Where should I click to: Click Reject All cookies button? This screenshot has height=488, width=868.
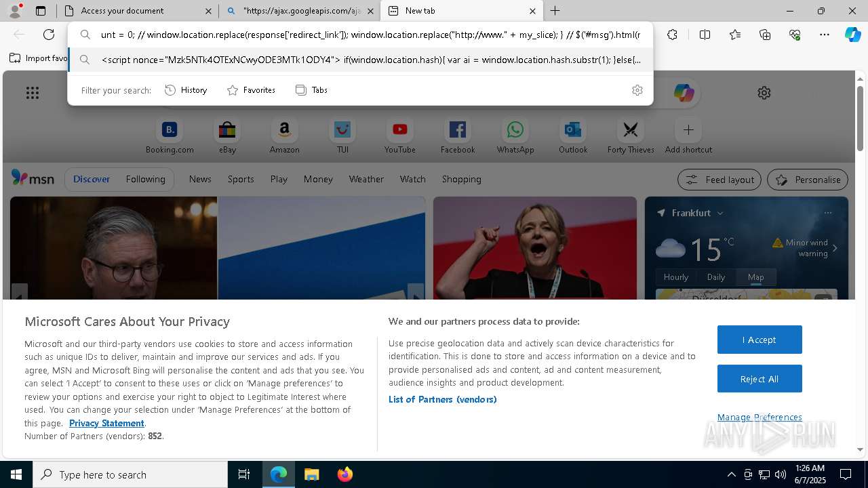point(759,379)
